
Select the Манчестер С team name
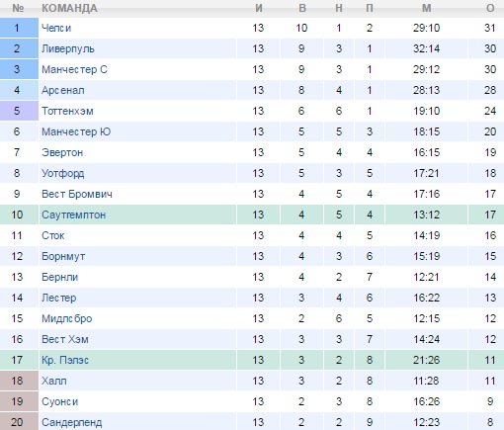74,69
